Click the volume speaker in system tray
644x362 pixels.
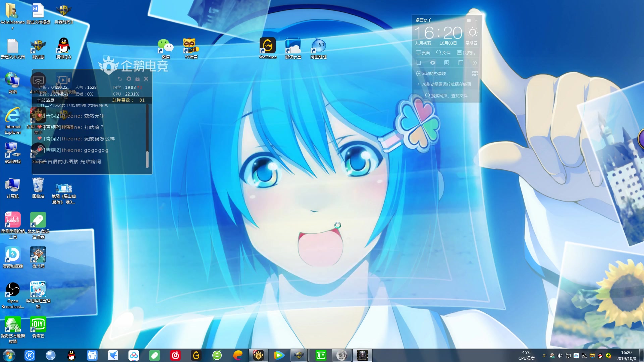pos(560,356)
